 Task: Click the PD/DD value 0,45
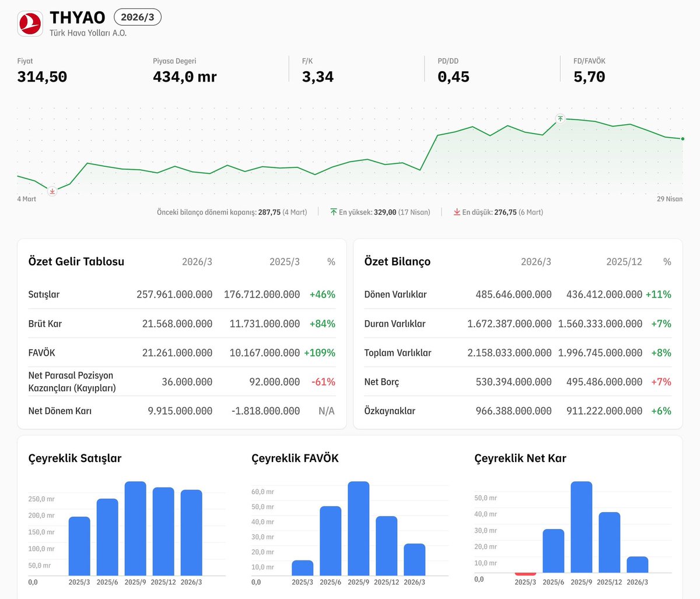pos(453,76)
